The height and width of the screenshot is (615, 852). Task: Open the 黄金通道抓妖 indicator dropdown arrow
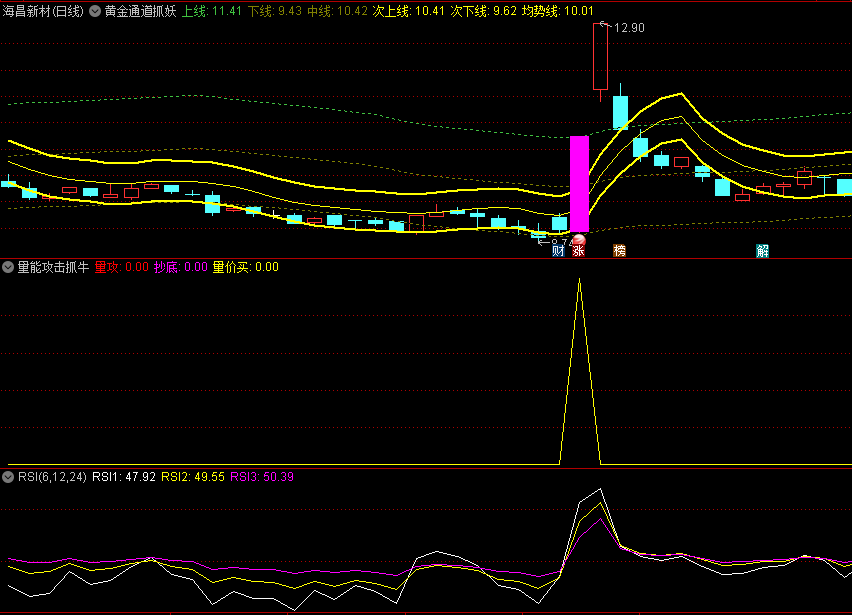(x=95, y=11)
